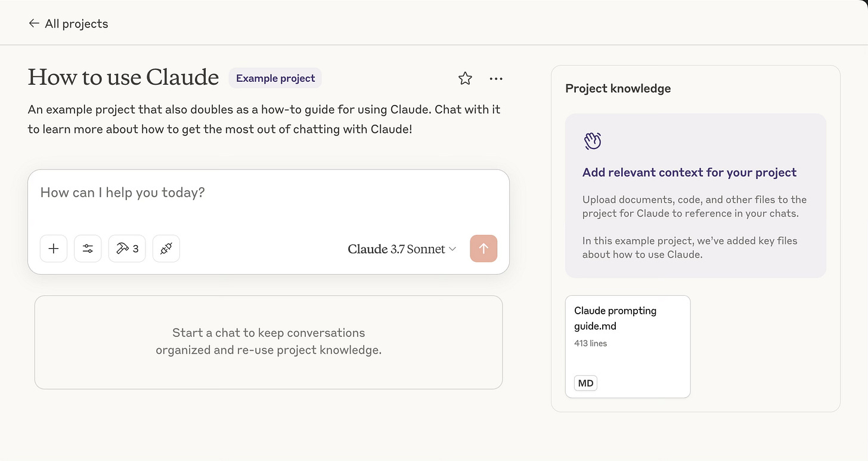Viewport: 868px width, 461px height.
Task: Open the Claude 3.7 Sonnet model dropdown
Action: (402, 249)
